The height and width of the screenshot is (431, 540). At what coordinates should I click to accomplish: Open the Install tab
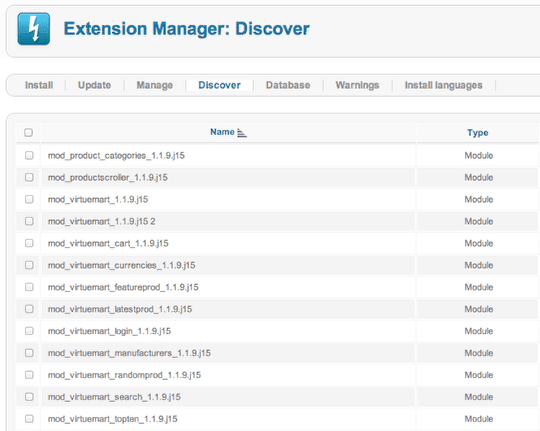tap(39, 85)
